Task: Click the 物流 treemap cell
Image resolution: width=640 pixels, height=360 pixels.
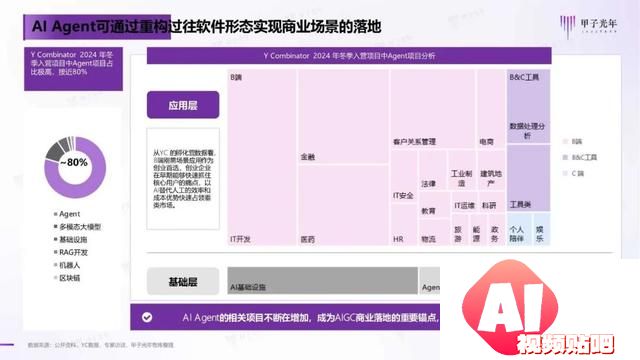Action: tap(434, 232)
